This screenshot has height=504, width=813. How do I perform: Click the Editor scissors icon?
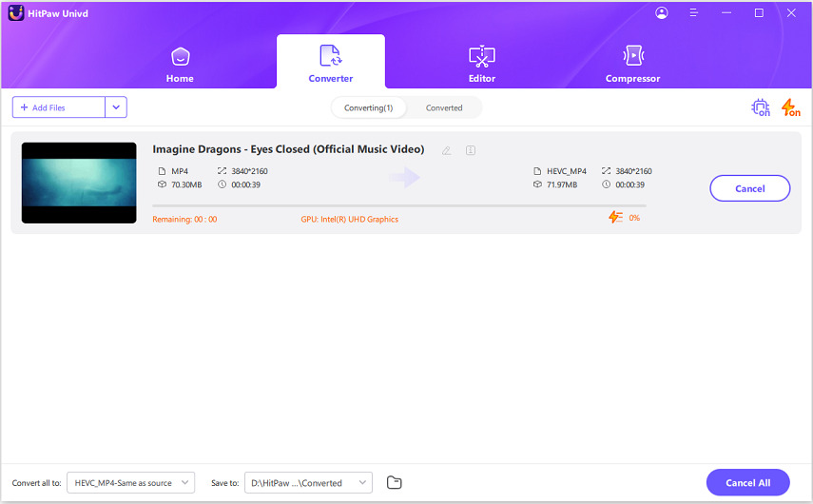482,56
